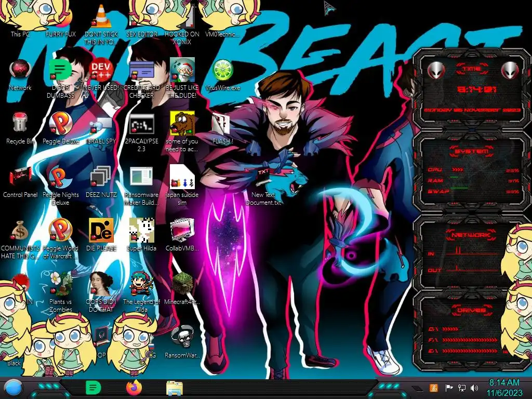Open the DIFOR DUMBASS green icon
This screenshot has height=399, width=532.
[x=60, y=78]
